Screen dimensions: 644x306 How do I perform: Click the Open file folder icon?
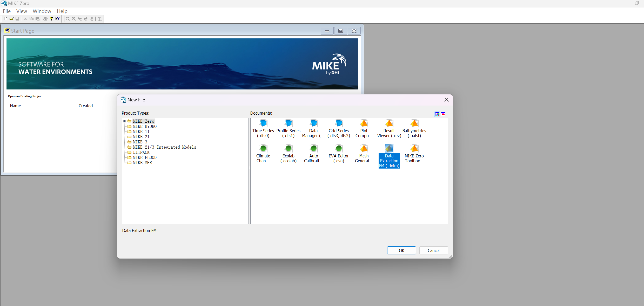coord(11,19)
